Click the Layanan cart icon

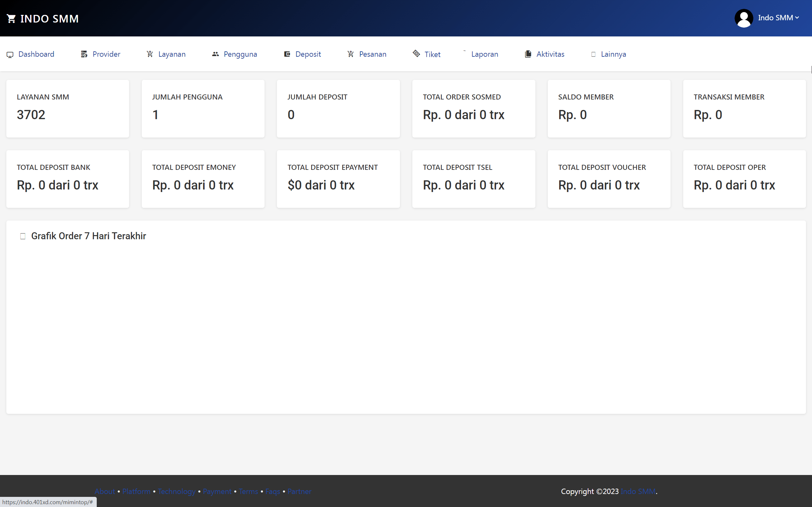coord(150,54)
